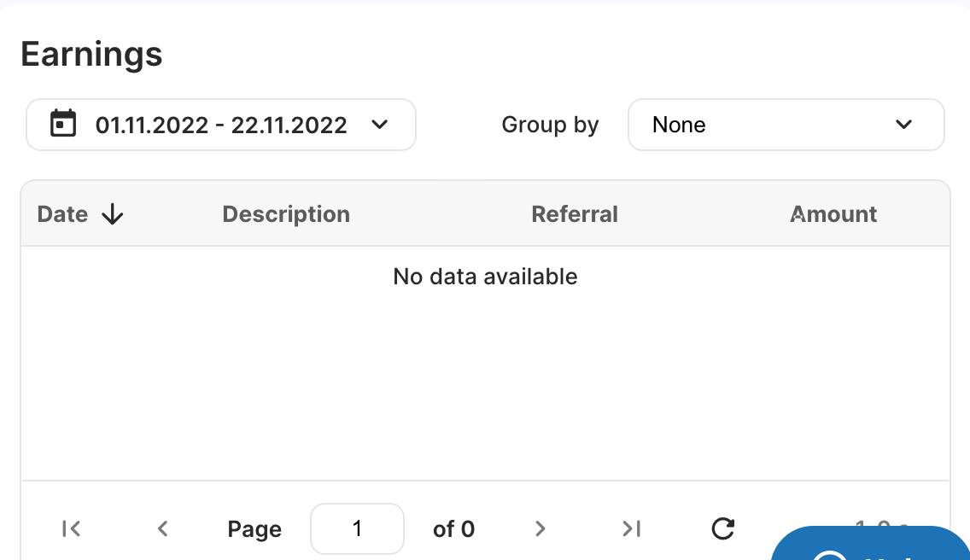Click the Earnings heading
The image size is (970, 560).
click(x=91, y=55)
